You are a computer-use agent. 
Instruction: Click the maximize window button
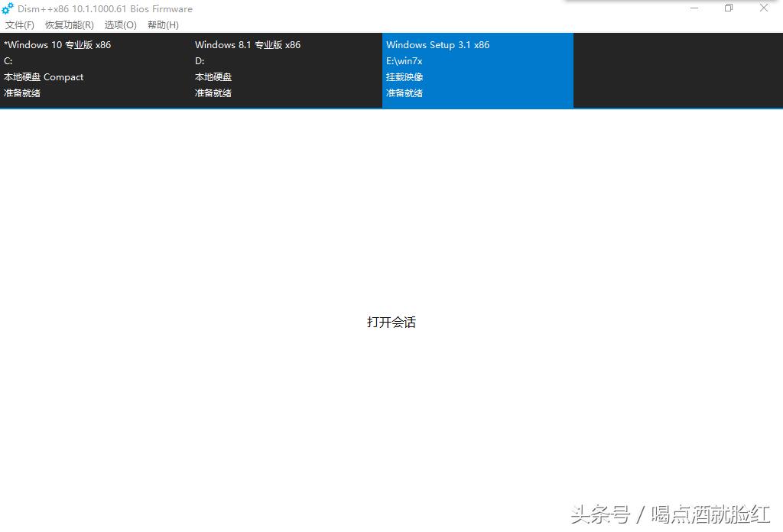pyautogui.click(x=728, y=8)
